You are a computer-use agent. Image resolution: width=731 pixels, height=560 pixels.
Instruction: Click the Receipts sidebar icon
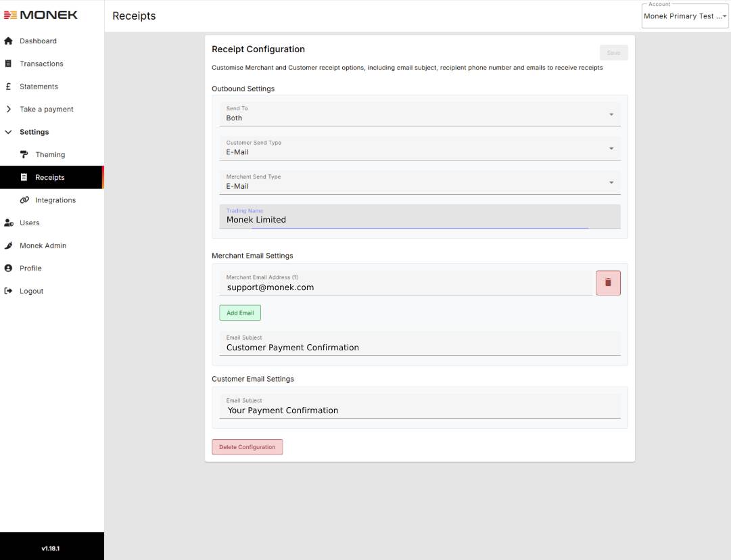tap(24, 177)
